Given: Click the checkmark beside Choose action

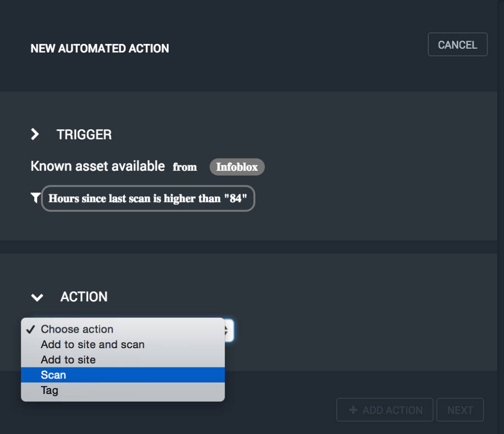Looking at the screenshot, I should tap(31, 329).
